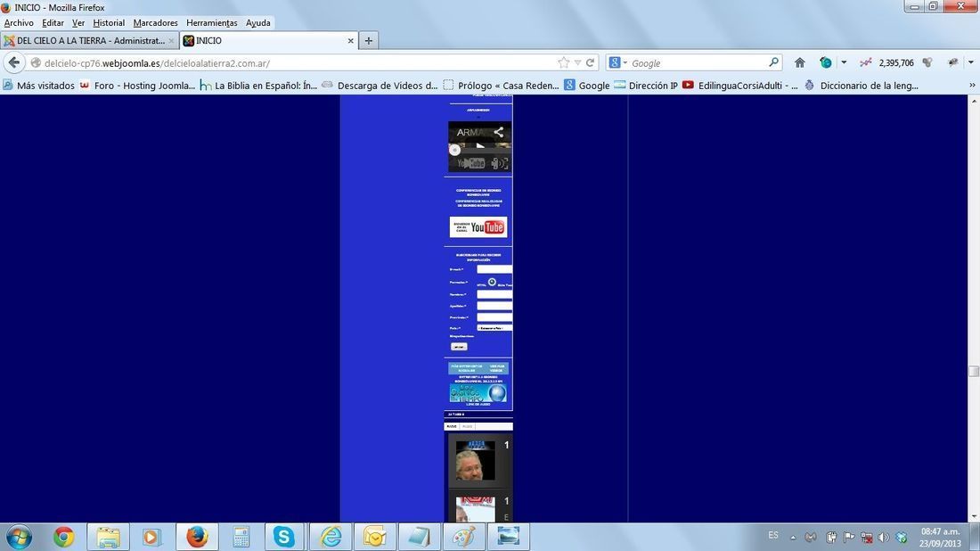Image resolution: width=980 pixels, height=551 pixels.
Task: Open Skype from the taskbar
Action: [x=283, y=537]
